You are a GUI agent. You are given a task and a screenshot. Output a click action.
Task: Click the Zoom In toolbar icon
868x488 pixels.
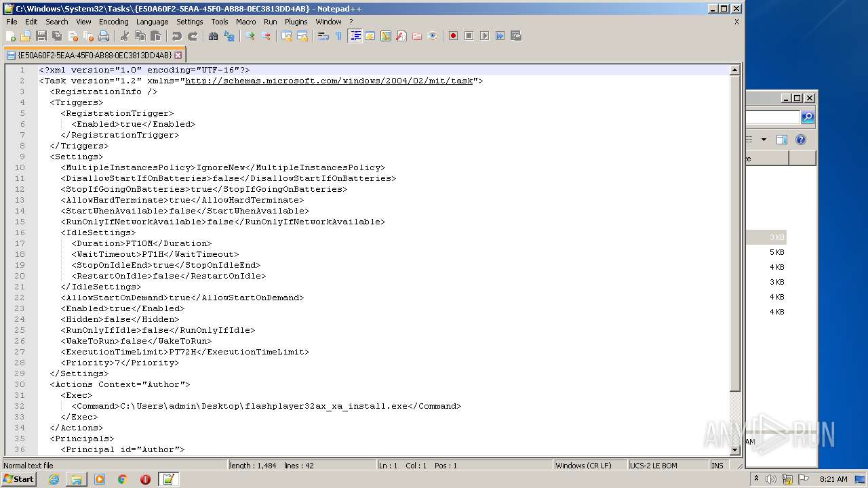250,36
